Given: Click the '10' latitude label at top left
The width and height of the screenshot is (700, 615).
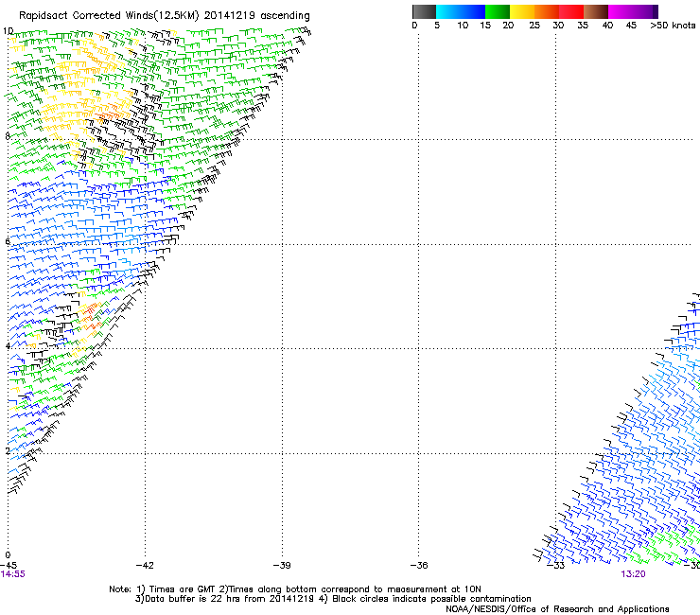Looking at the screenshot, I should tap(8, 31).
